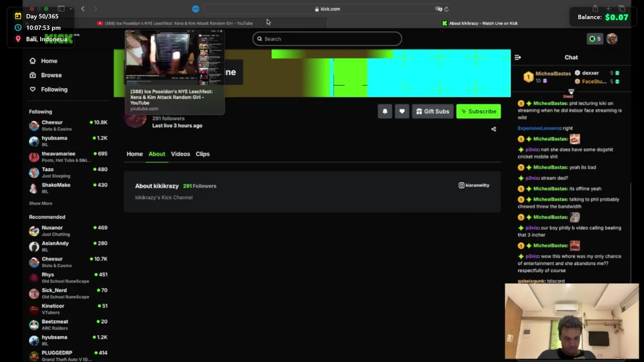Click the translate icon in address bar
The image size is (644, 362).
438,9
